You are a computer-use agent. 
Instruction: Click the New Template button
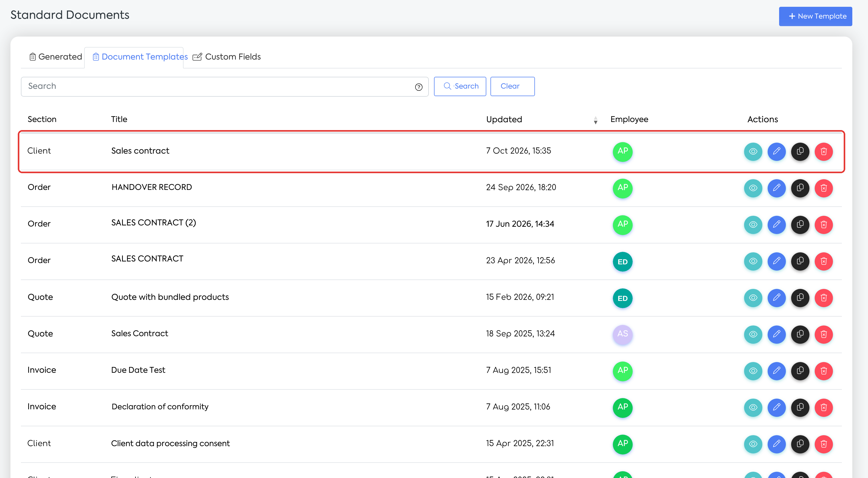(815, 16)
